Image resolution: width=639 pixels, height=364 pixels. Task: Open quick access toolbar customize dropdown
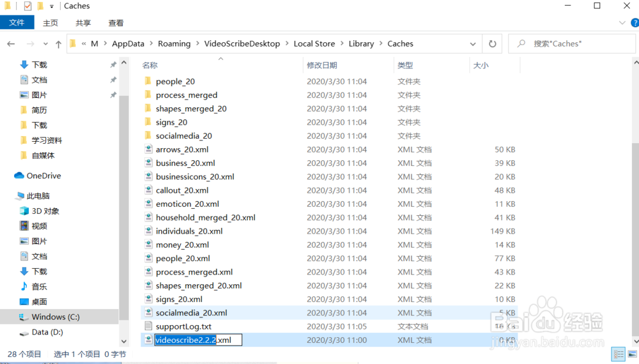point(51,6)
